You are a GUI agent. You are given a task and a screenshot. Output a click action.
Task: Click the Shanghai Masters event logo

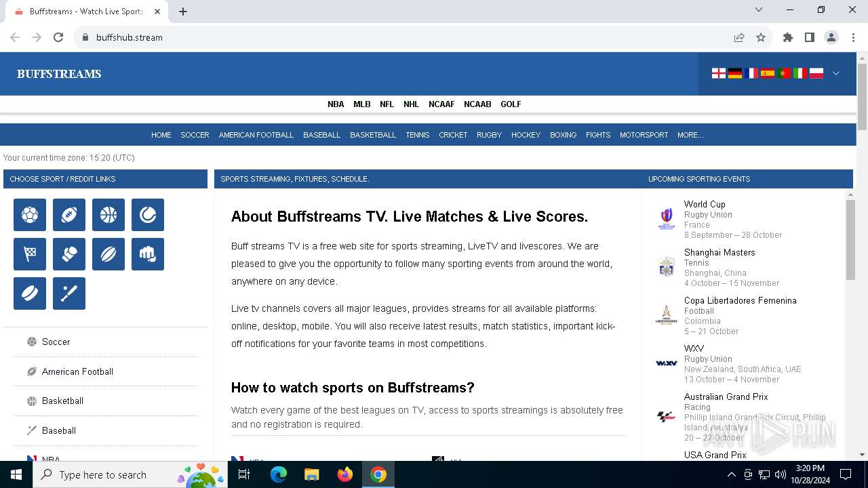coord(667,267)
